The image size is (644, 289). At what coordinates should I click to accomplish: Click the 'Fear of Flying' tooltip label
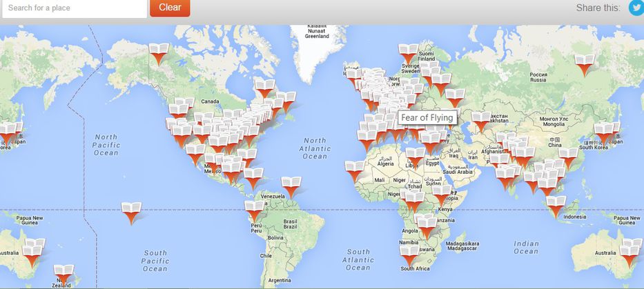427,118
